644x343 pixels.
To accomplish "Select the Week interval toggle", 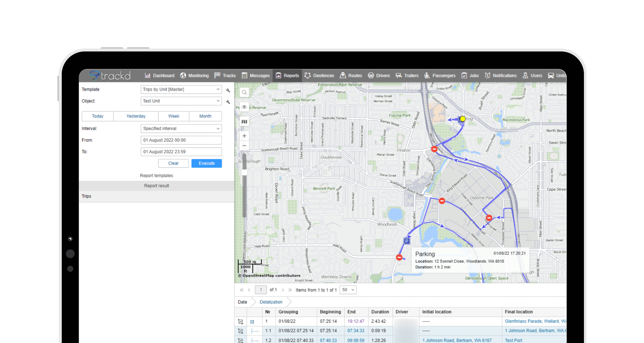I will pos(174,116).
